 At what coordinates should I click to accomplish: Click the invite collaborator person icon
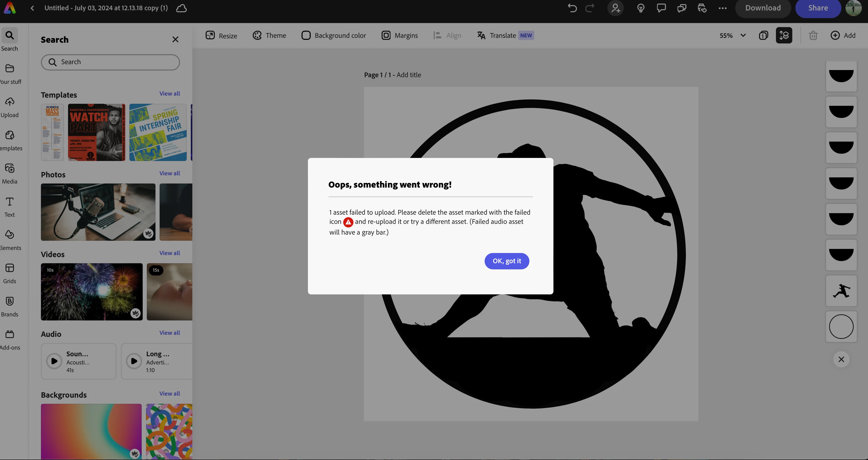point(616,8)
